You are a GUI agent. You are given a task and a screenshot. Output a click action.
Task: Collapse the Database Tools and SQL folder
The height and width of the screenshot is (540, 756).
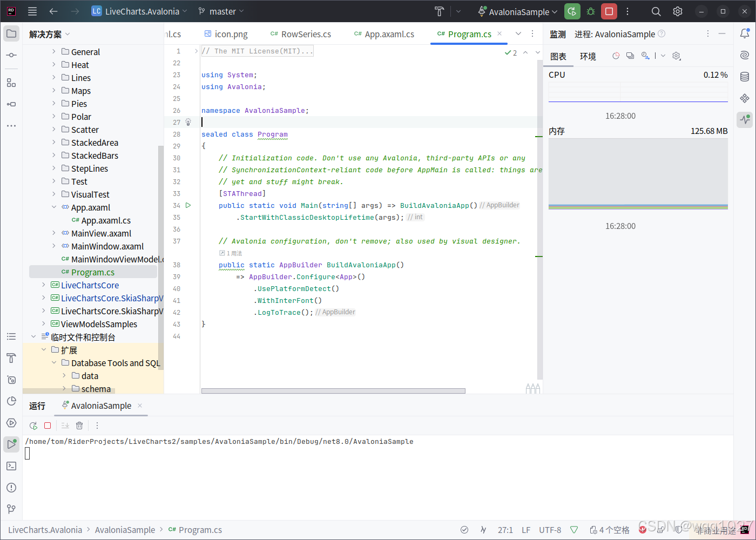coord(53,363)
